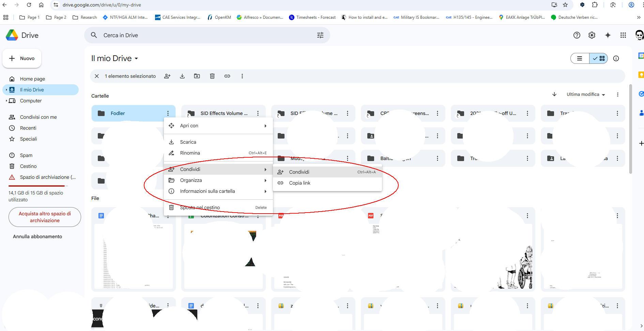Click the move-to-folder icon in selection toolbar
Screen dimensions: 644x331
197,76
